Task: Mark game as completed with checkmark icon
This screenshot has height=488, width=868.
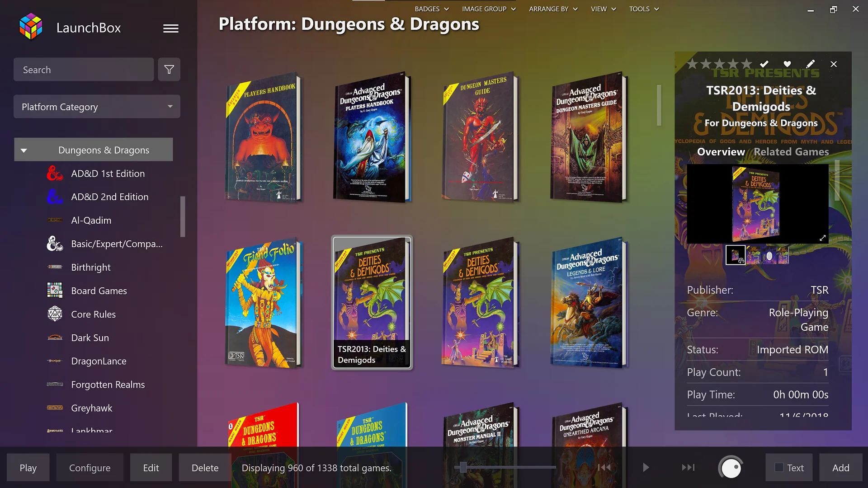Action: (x=764, y=64)
